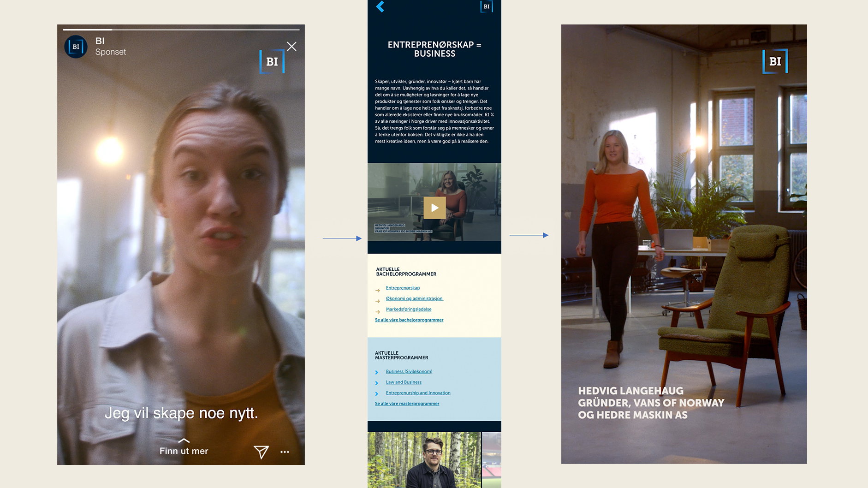Open the three-dot story options

(285, 452)
